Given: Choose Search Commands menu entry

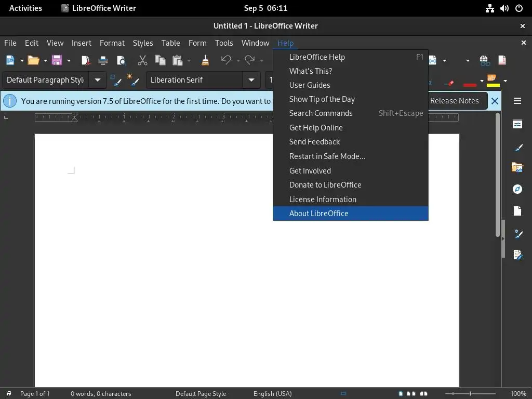Looking at the screenshot, I should click(351, 113).
